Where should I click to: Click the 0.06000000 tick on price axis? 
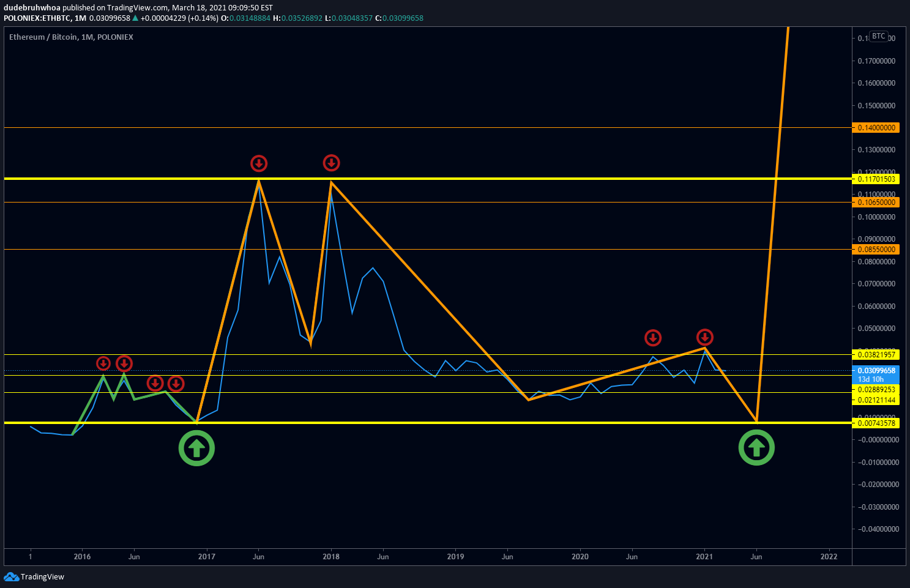coord(876,307)
